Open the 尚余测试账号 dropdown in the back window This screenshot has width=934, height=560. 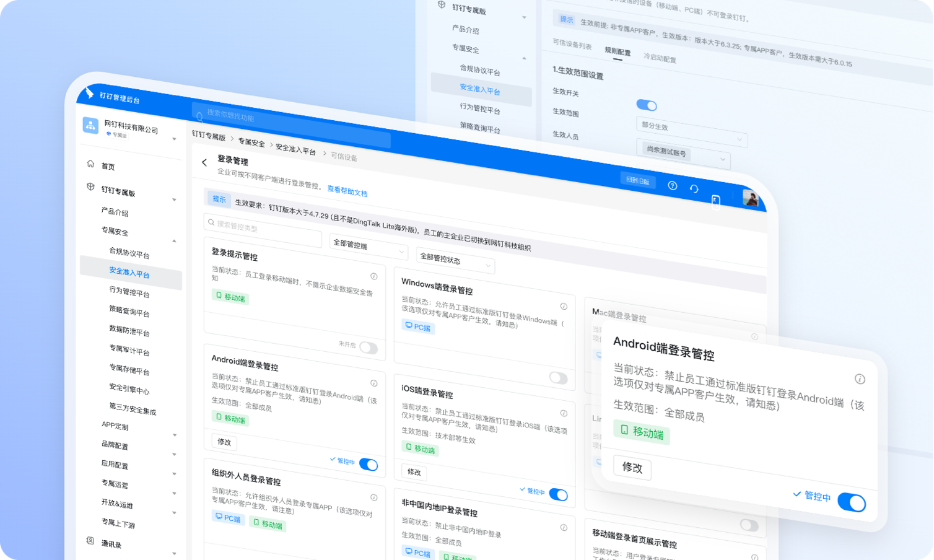point(683,154)
